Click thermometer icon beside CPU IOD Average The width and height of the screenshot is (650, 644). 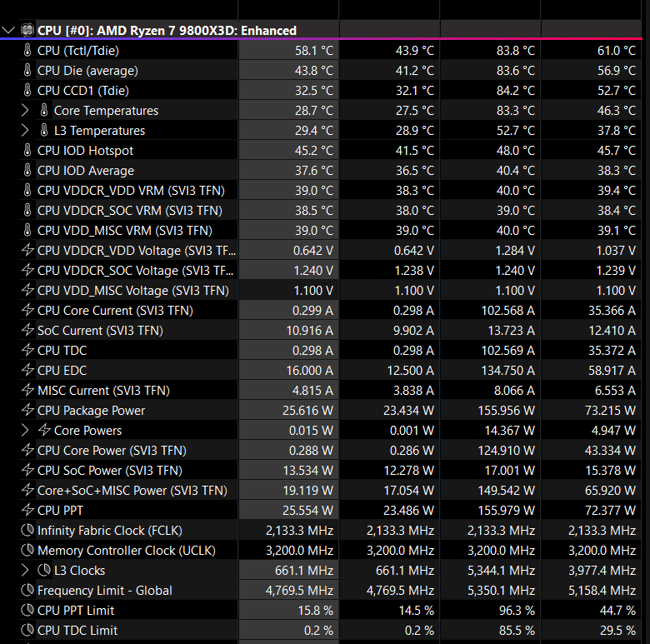27,170
